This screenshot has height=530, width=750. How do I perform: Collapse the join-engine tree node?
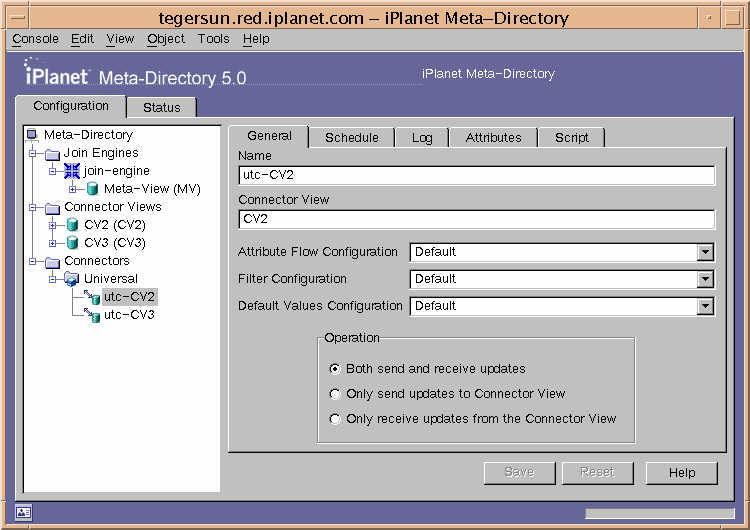point(53,171)
